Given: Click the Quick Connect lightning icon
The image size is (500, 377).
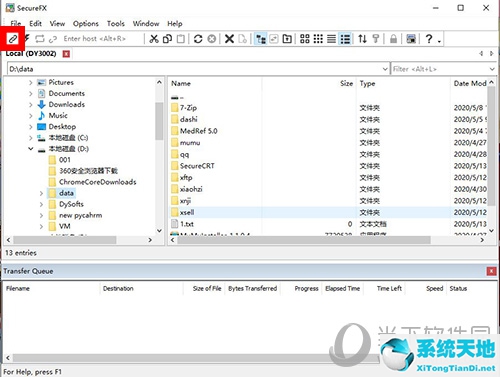Looking at the screenshot, I should pos(27,39).
